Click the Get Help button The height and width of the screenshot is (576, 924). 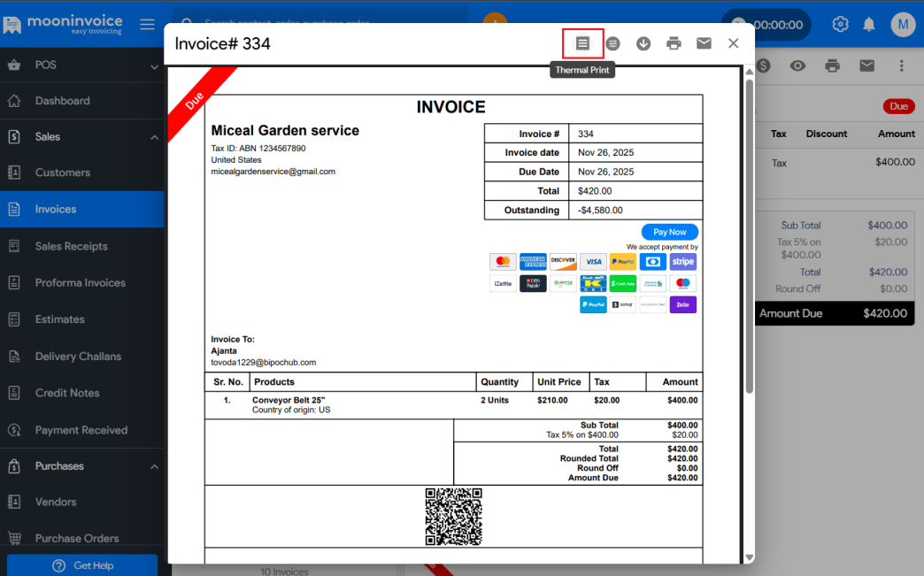click(x=82, y=565)
